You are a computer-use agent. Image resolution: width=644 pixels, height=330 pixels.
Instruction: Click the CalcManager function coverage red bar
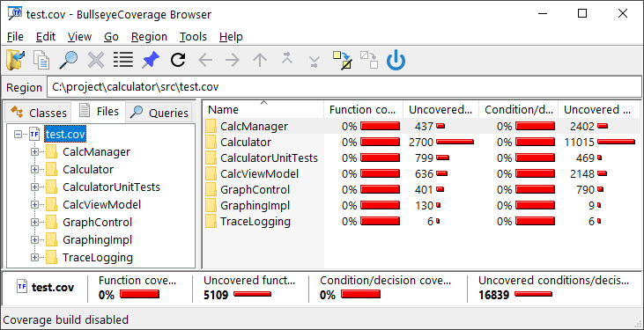click(x=380, y=126)
